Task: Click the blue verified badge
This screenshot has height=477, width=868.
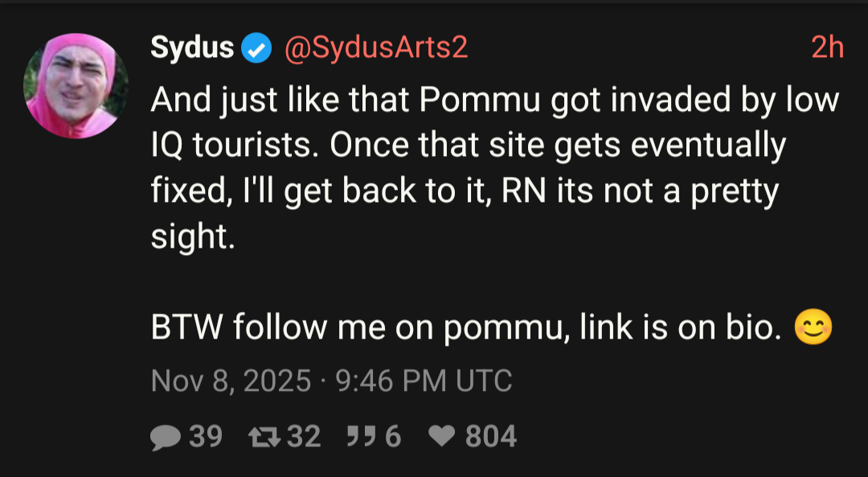Action: [256, 49]
